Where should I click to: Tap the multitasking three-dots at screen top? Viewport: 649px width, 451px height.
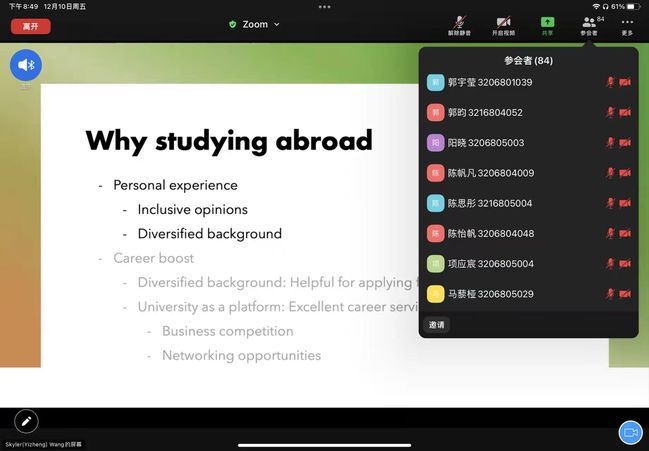pyautogui.click(x=324, y=7)
